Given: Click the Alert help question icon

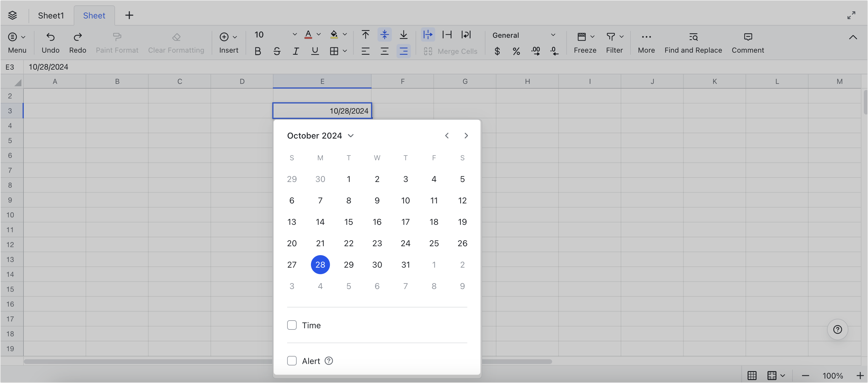Looking at the screenshot, I should [x=328, y=361].
